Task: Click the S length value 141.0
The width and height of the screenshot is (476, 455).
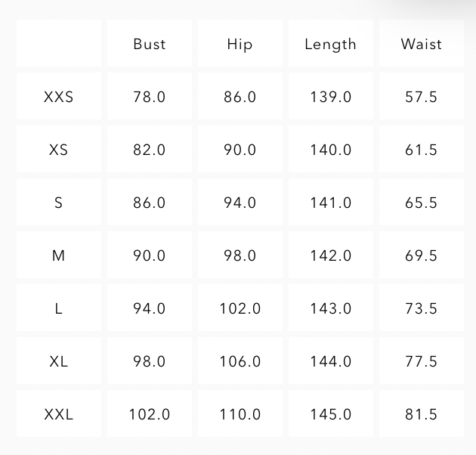Action: (330, 203)
